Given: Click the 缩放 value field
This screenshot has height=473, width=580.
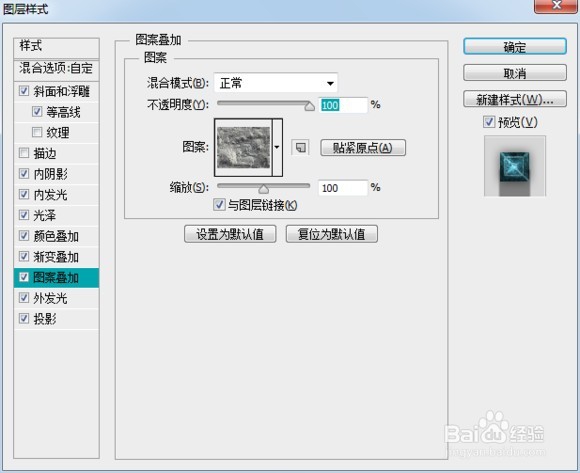Looking at the screenshot, I should [x=343, y=188].
